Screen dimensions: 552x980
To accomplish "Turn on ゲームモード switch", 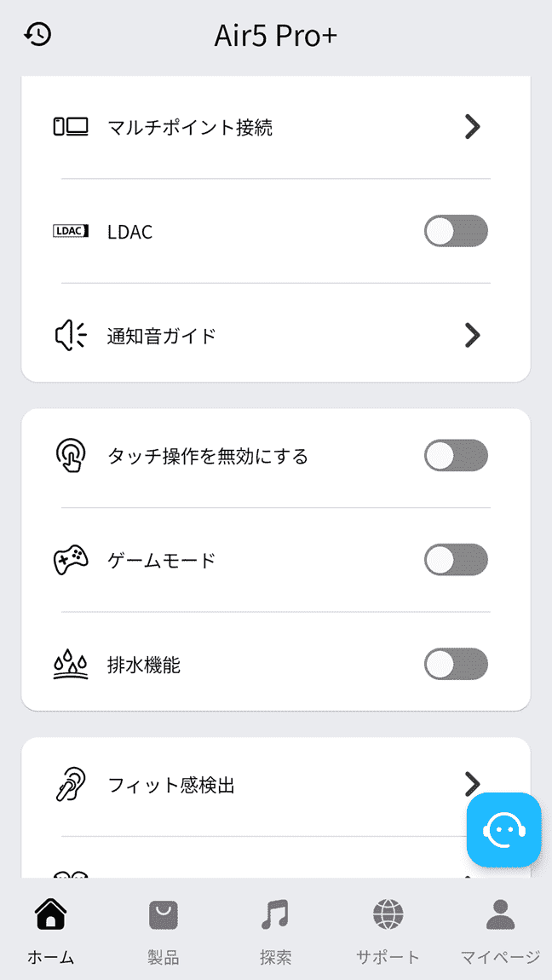I will point(456,560).
